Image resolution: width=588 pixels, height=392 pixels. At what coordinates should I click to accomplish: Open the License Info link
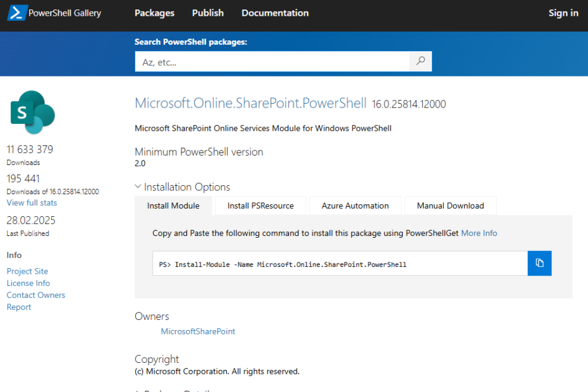click(x=28, y=283)
